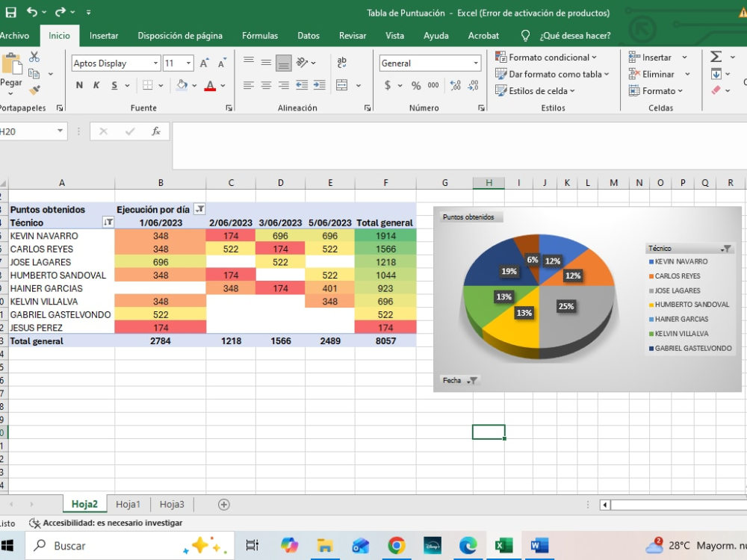Toggle italic (K) formatting
The image size is (747, 560).
coord(96,85)
